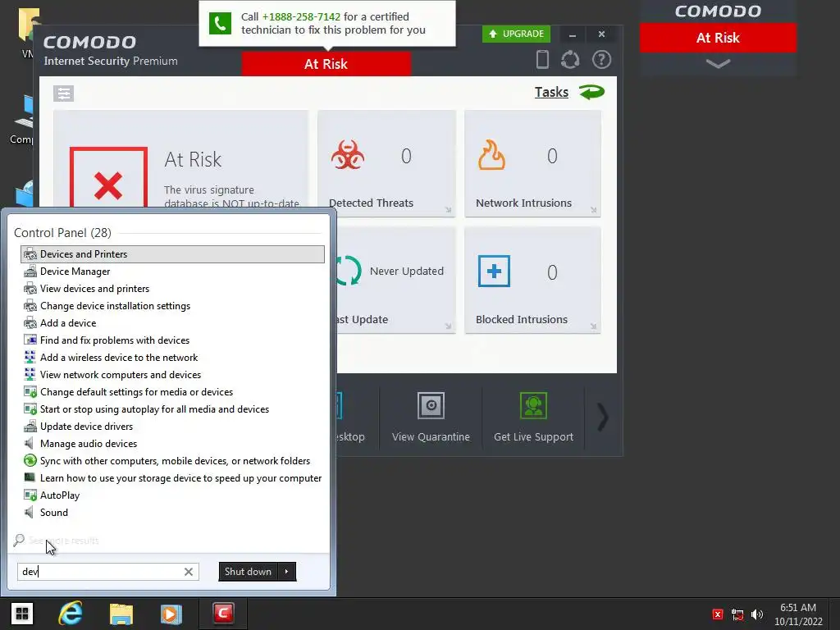This screenshot has width=840, height=630.
Task: Open Learn how to use your storage device
Action: [x=172, y=478]
